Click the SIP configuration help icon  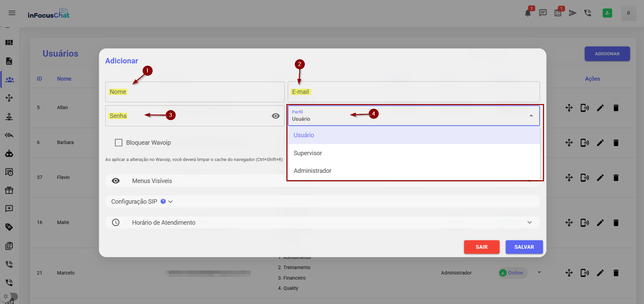[163, 201]
